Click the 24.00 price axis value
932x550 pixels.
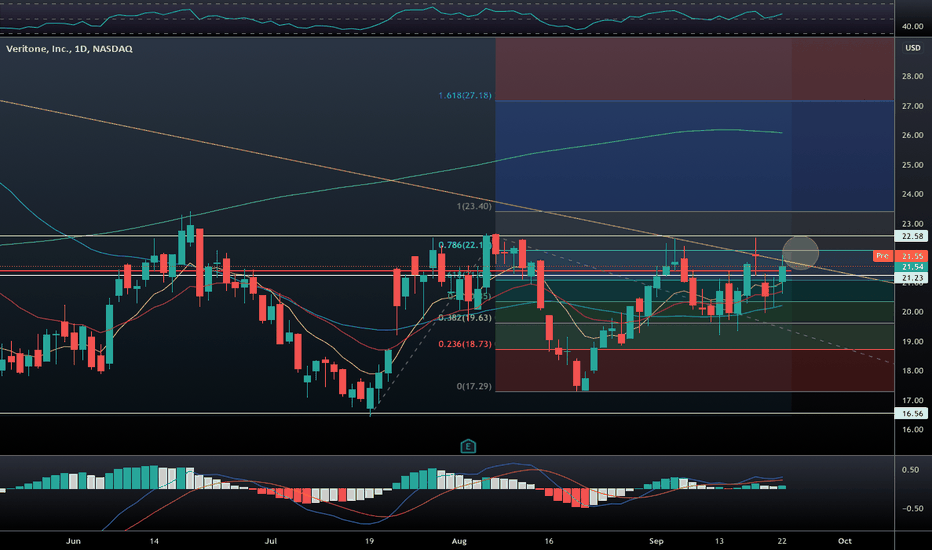point(912,194)
